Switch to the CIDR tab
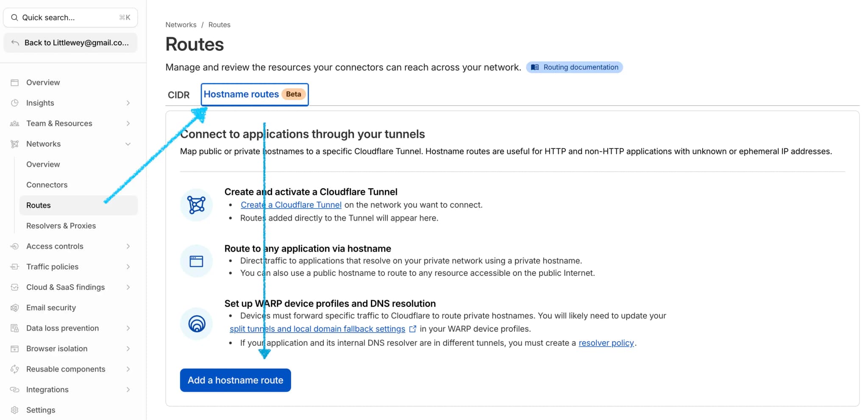868x420 pixels. (178, 95)
